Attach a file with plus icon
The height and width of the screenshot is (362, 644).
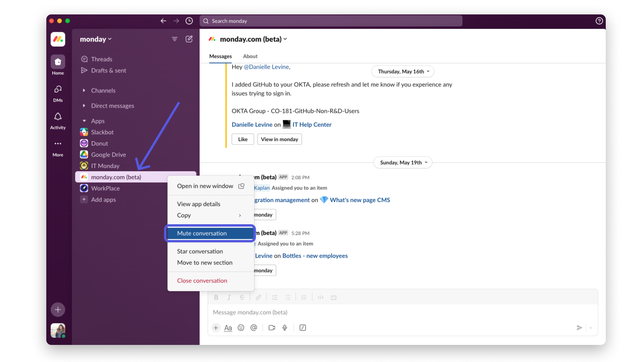click(x=216, y=328)
